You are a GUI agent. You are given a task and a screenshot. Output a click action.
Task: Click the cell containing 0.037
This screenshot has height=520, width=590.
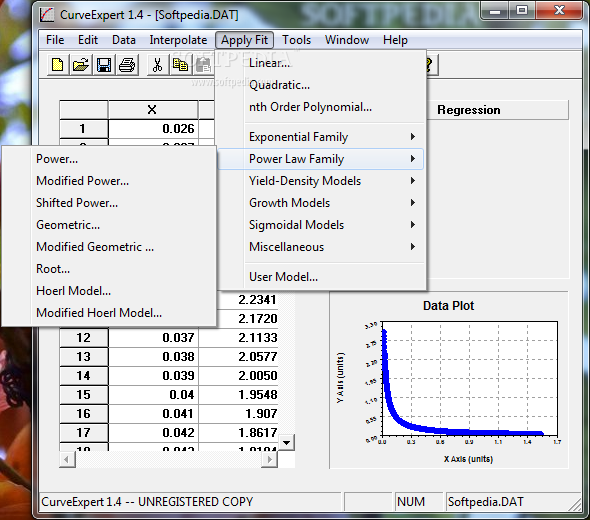coord(153,338)
